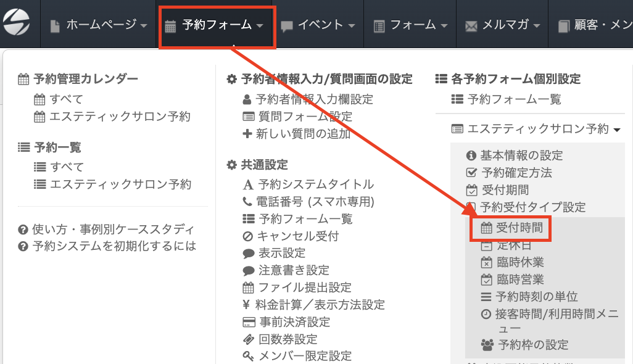The width and height of the screenshot is (633, 364).
Task: Click the plus icon for 新しい質問の追加
Action: coord(247,134)
